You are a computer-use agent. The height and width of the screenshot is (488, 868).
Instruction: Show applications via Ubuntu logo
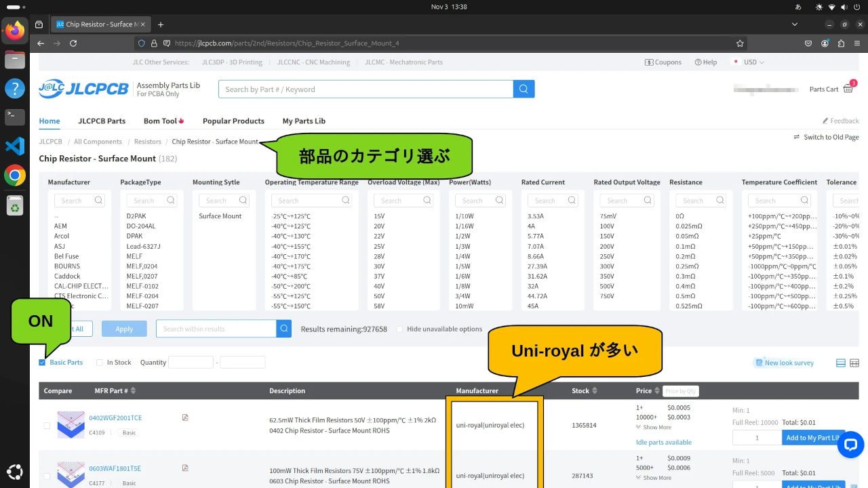point(14,472)
